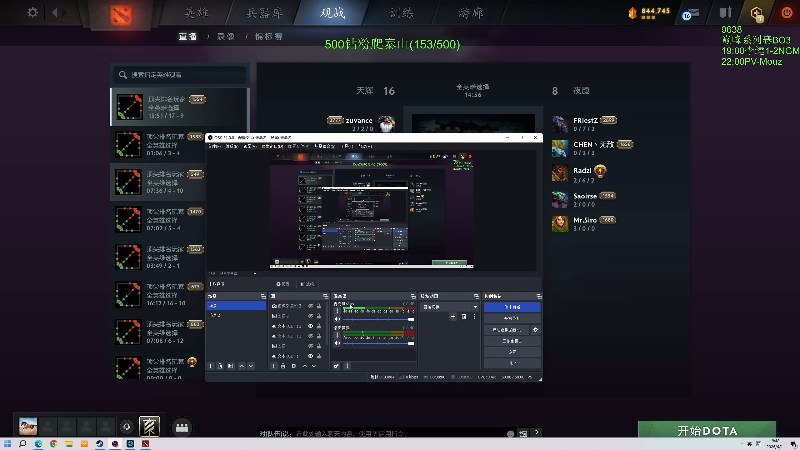Adjust the second mixer volume slider
Image resolution: width=800 pixels, height=450 pixels.
(378, 343)
